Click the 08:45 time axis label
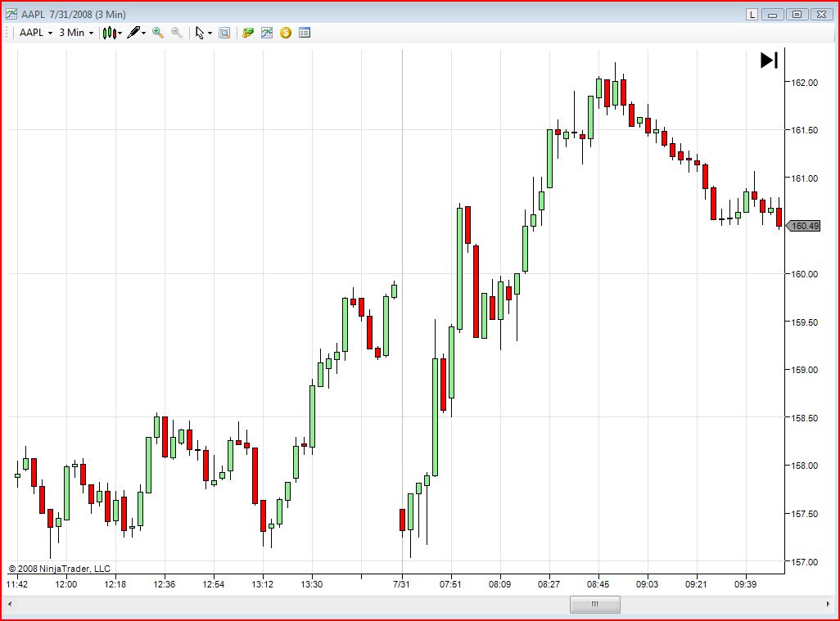The height and width of the screenshot is (621, 840). [x=598, y=584]
